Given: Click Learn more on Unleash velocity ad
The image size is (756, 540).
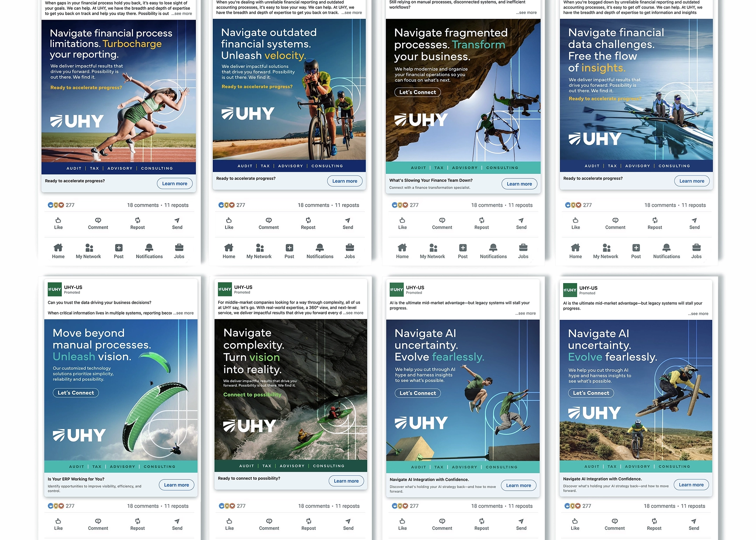Looking at the screenshot, I should click(345, 181).
